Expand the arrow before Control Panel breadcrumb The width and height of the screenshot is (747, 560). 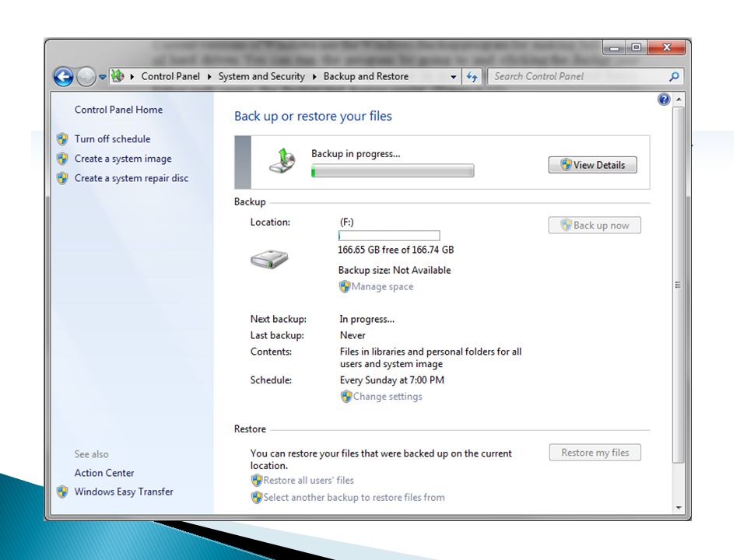point(132,77)
